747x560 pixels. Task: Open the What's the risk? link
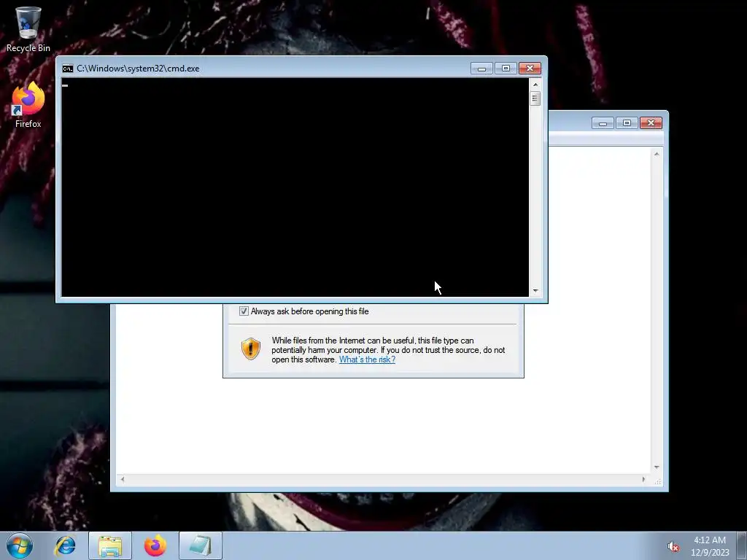(x=367, y=359)
